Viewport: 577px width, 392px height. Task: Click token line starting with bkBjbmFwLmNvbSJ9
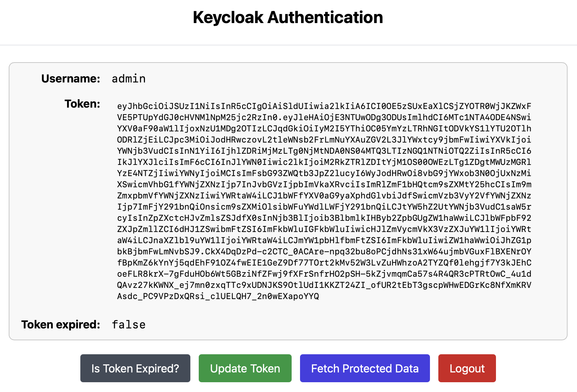(324, 252)
